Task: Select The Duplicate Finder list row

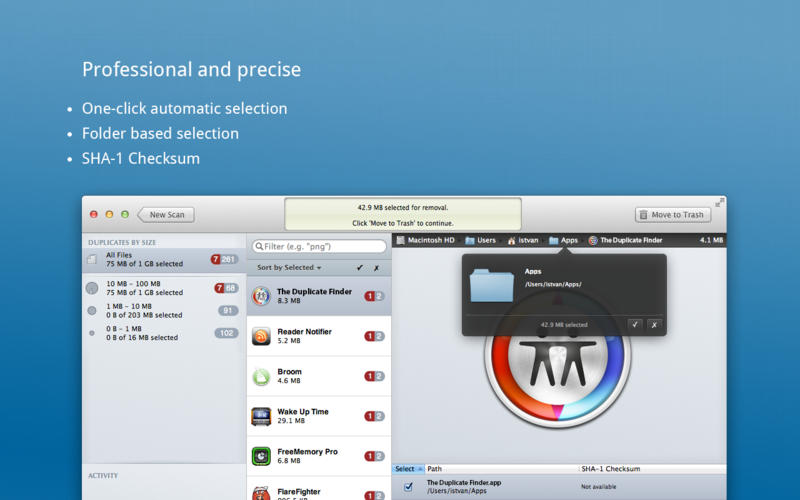Action: [x=319, y=296]
